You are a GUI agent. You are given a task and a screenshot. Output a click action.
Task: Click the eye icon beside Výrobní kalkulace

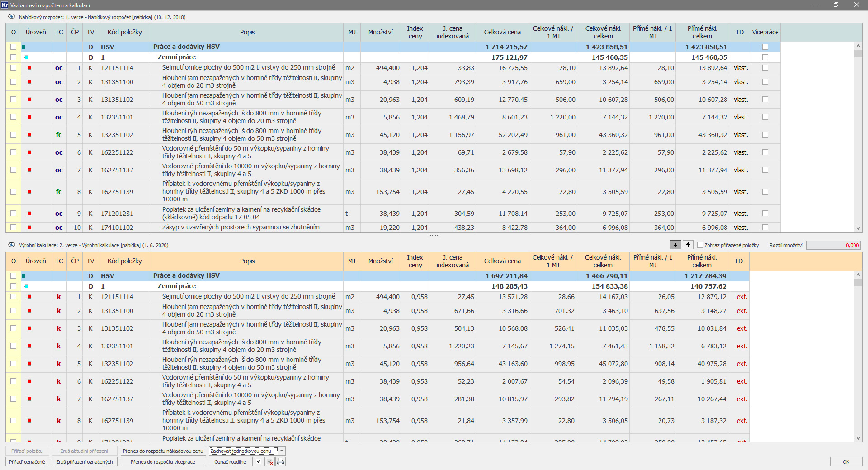coord(12,245)
